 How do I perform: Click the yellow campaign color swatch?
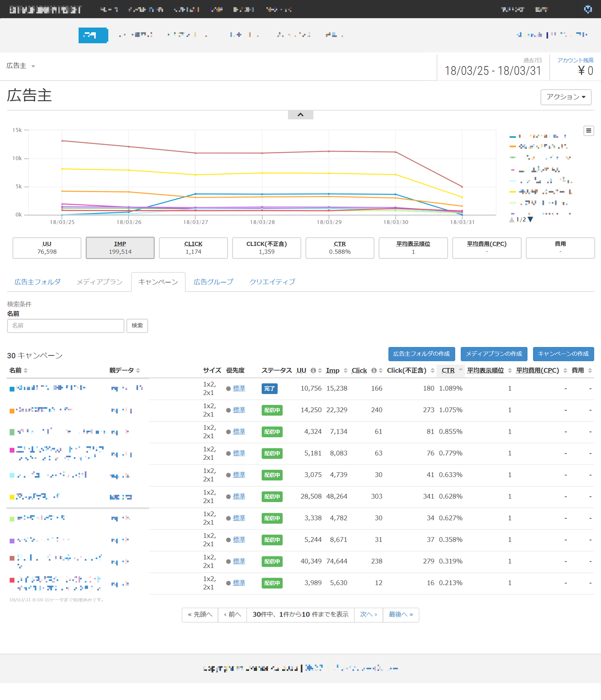click(x=12, y=497)
